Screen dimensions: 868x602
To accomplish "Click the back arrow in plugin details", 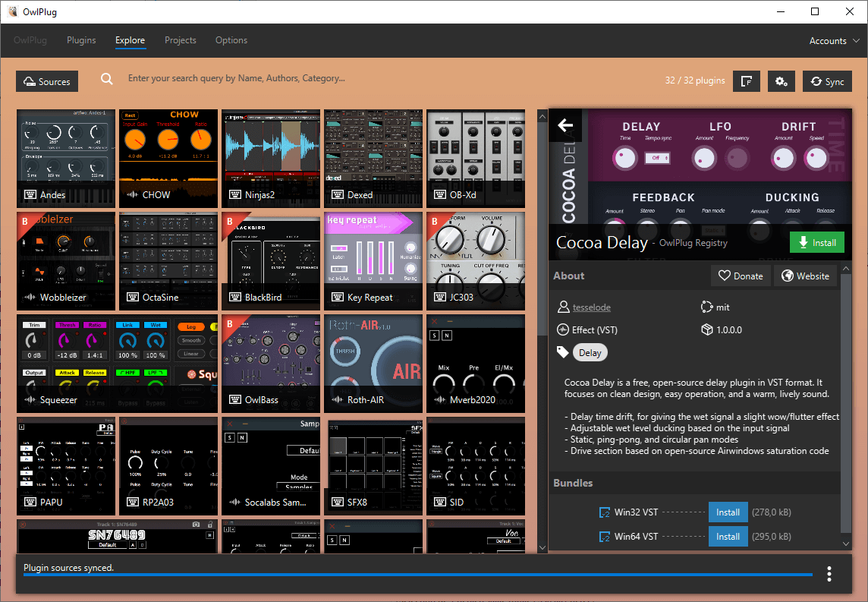I will (565, 125).
